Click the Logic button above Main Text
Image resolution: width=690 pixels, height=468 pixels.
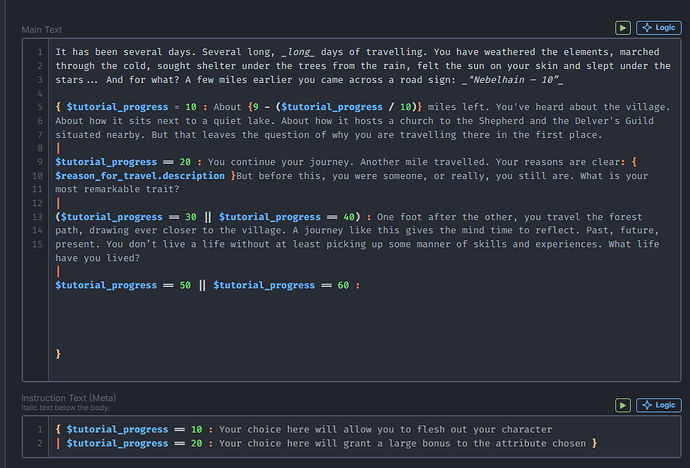point(660,29)
